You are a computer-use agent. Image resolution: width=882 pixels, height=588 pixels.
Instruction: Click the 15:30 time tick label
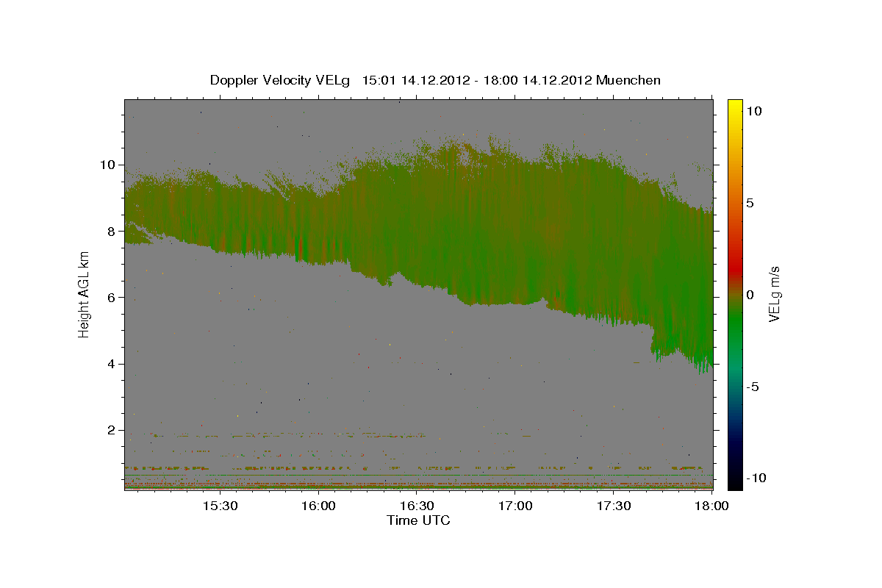220,506
